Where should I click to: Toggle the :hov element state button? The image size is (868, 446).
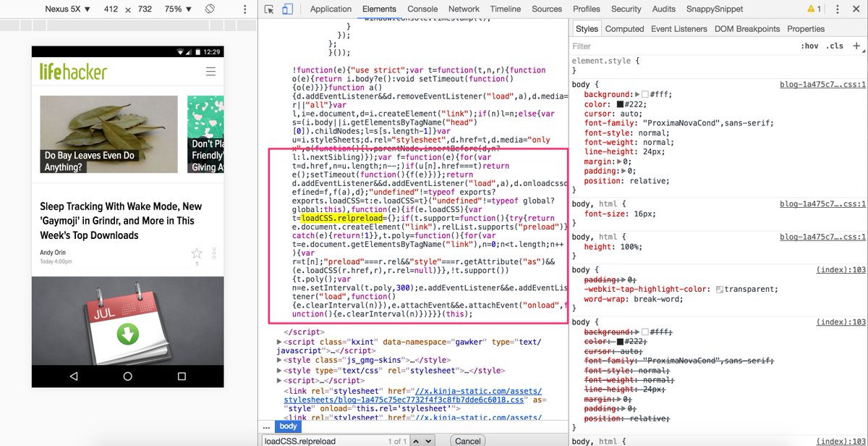pyautogui.click(x=809, y=46)
